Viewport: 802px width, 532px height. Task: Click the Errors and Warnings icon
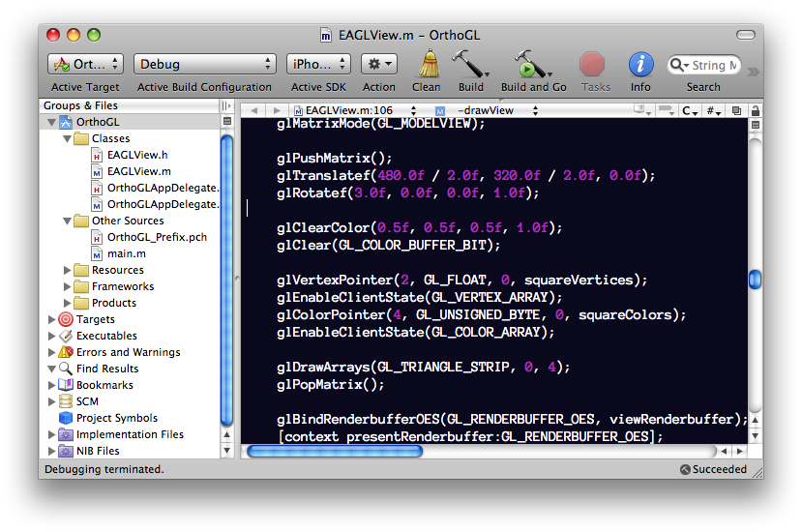pos(66,352)
